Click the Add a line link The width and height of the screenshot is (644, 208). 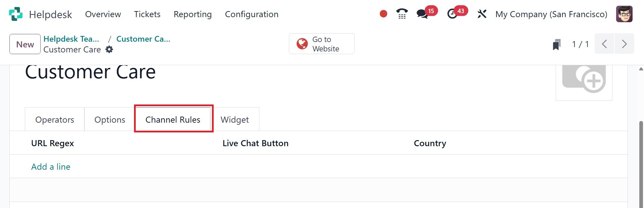51,167
